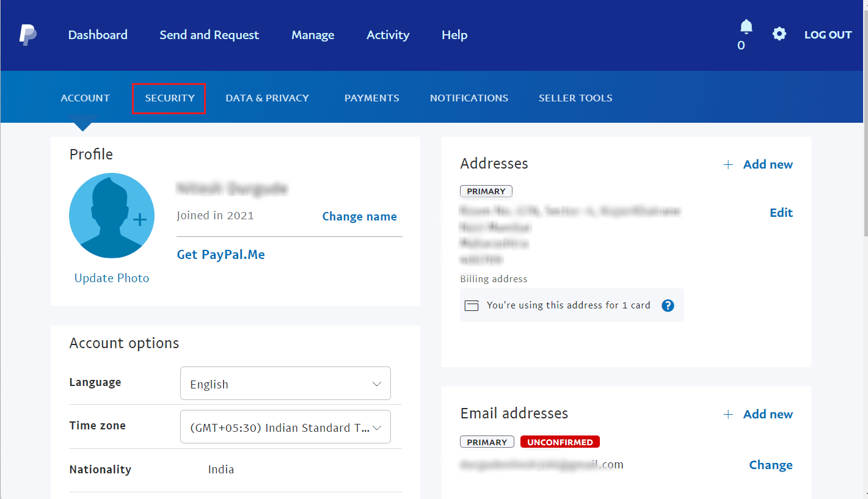Switch to the SECURITY tab
The height and width of the screenshot is (499, 868).
169,98
